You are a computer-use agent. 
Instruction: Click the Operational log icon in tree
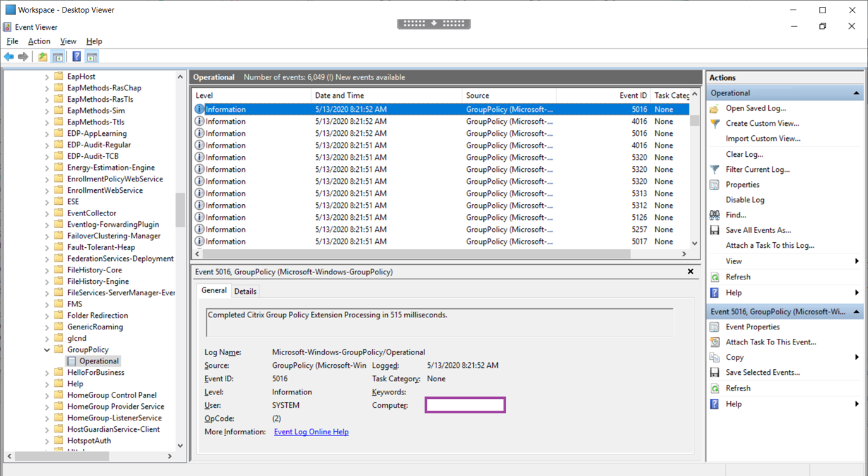click(71, 361)
